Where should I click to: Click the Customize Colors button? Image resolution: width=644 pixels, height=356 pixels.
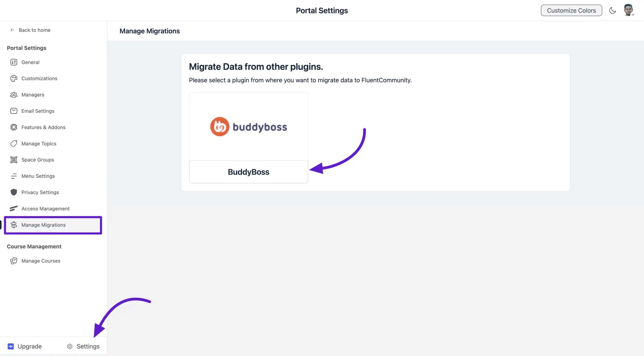(x=571, y=10)
